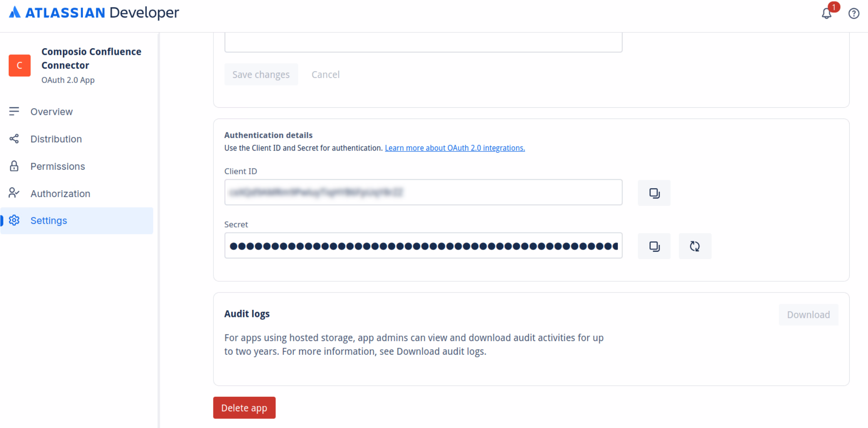The width and height of the screenshot is (868, 428).
Task: Click the orange app avatar icon
Action: tap(20, 65)
